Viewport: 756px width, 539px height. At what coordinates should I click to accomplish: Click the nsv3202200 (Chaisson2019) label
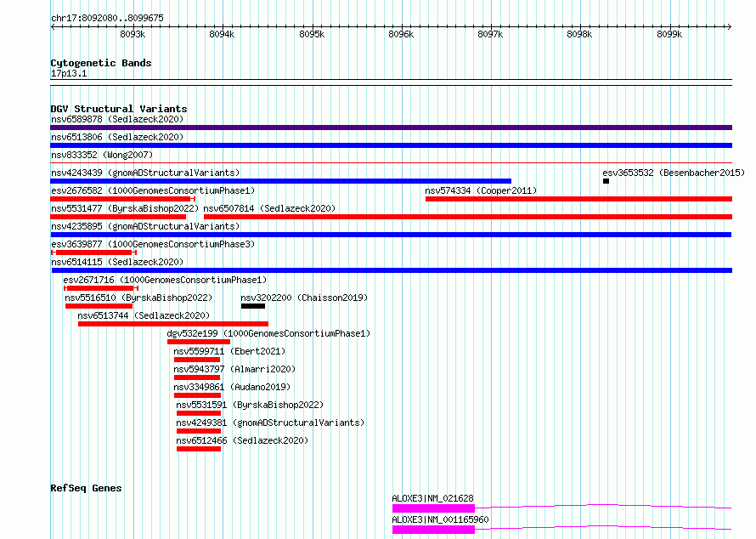(x=304, y=298)
